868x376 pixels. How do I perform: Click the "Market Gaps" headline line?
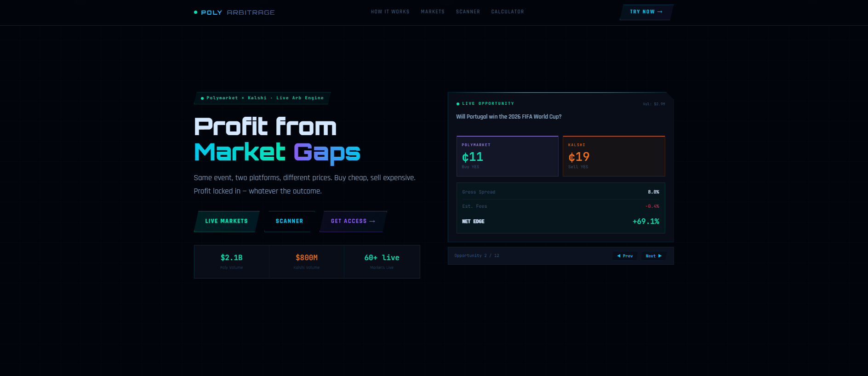277,152
